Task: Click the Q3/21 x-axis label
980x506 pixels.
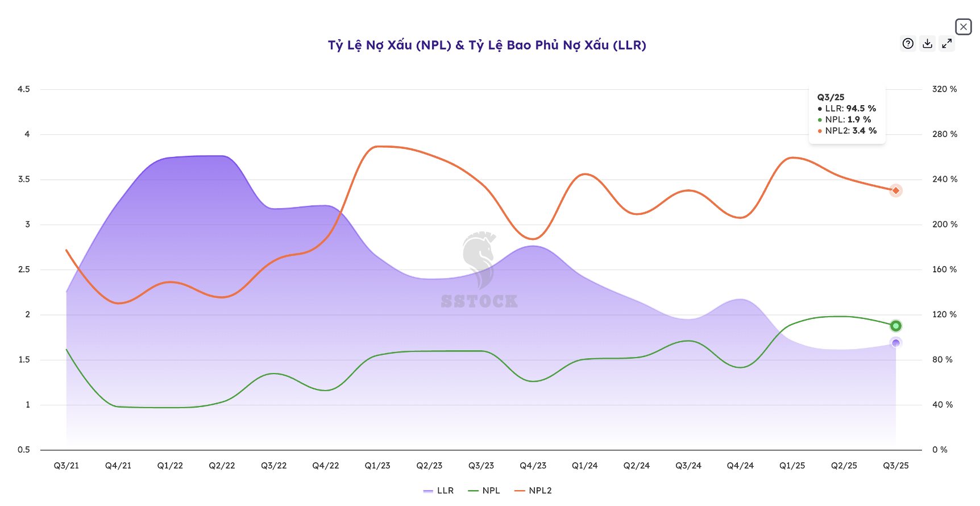Action: (67, 466)
